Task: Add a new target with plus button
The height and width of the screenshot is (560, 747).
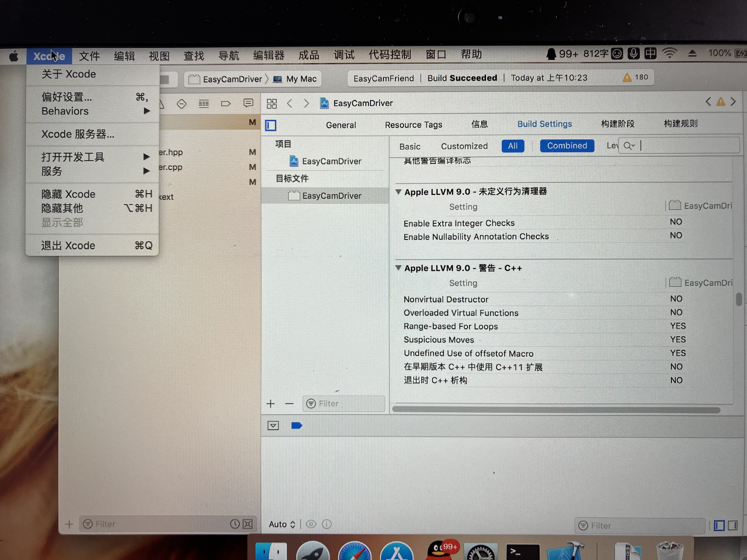Action: (x=270, y=404)
